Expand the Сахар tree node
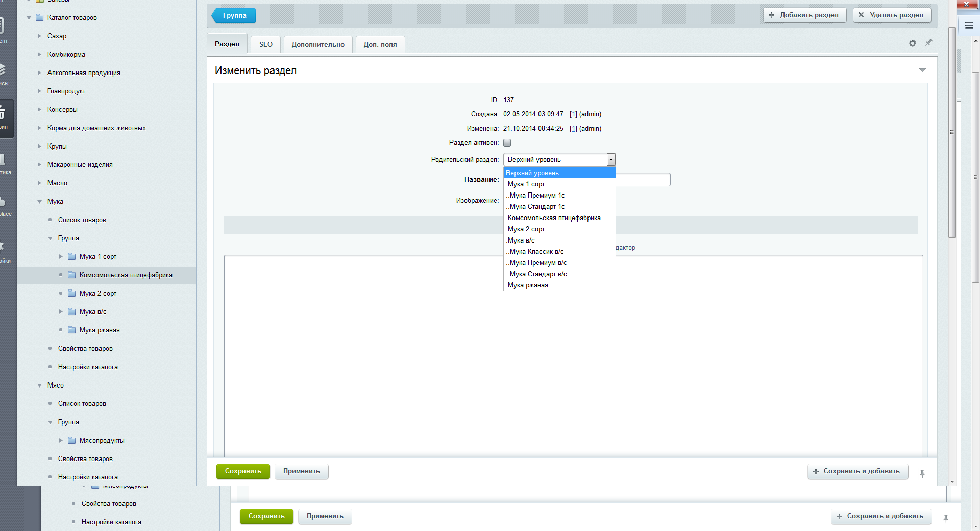The height and width of the screenshot is (531, 980). point(39,36)
